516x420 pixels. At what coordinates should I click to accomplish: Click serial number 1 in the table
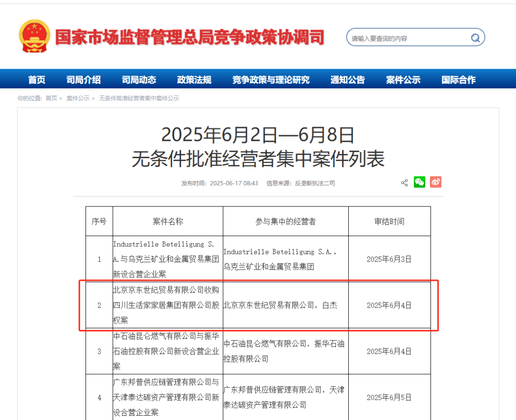coord(99,259)
